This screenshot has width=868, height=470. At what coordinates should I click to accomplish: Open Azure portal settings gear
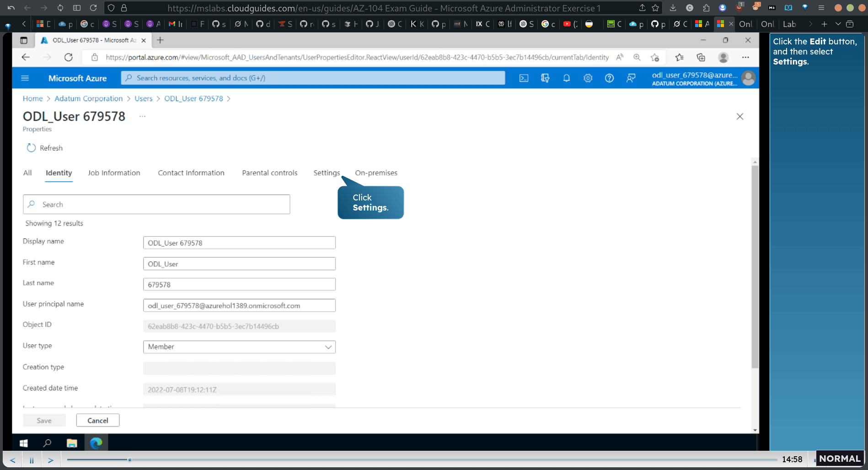point(588,78)
